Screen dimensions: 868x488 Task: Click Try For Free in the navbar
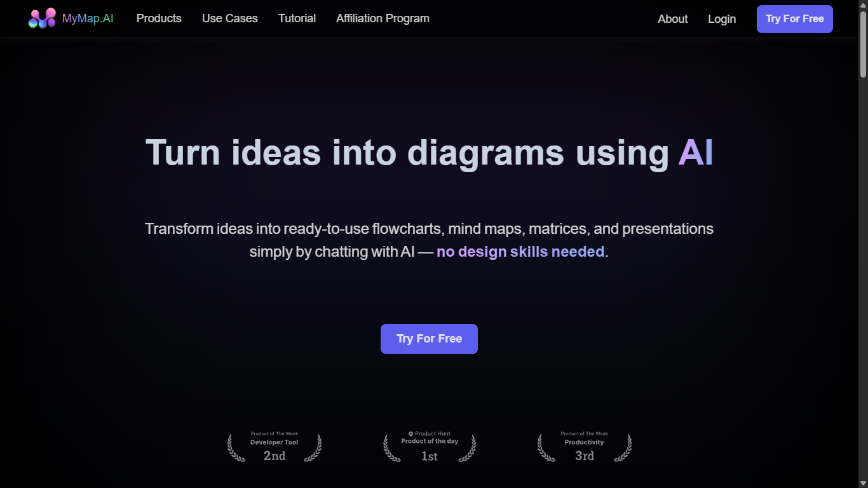pos(794,18)
